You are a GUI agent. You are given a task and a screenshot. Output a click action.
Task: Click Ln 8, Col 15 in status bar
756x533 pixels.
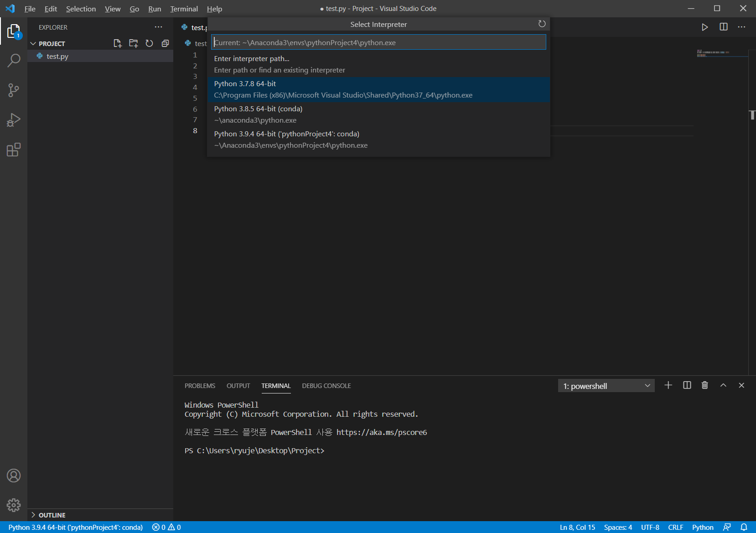(x=577, y=527)
